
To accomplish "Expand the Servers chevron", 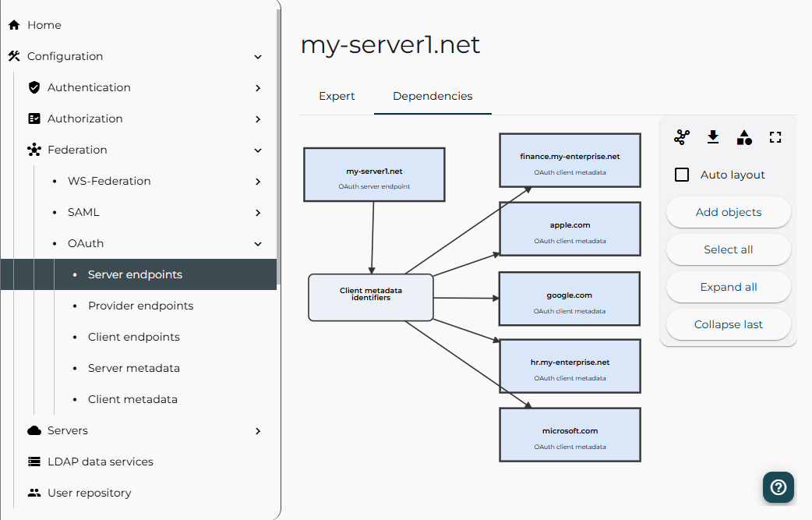I will tap(258, 431).
